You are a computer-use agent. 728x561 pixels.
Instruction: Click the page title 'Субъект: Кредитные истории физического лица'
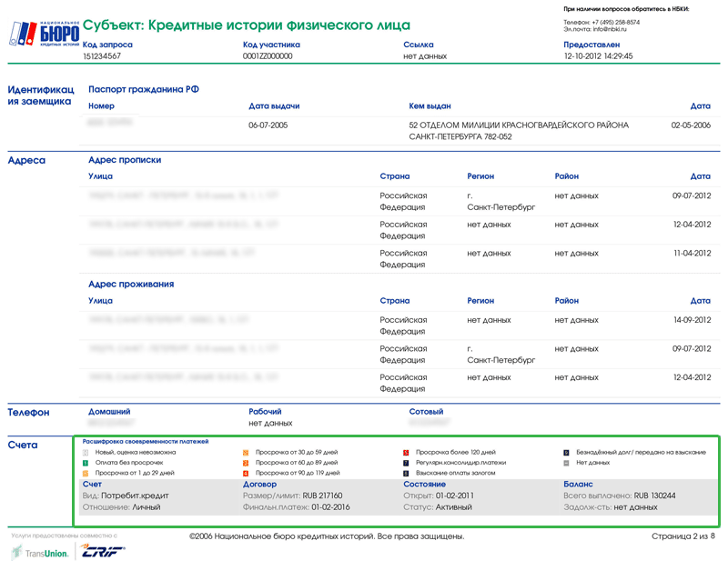click(x=247, y=25)
